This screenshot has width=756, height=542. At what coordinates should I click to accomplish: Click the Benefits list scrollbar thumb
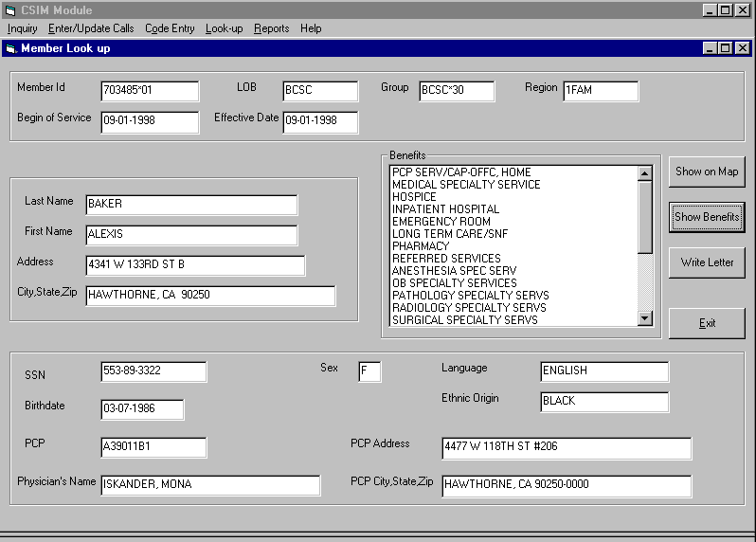[644, 218]
